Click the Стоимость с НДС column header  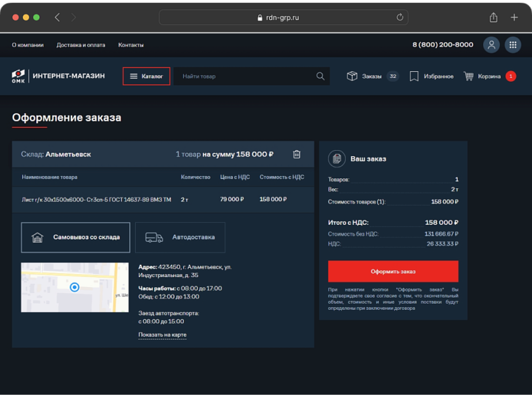point(282,177)
